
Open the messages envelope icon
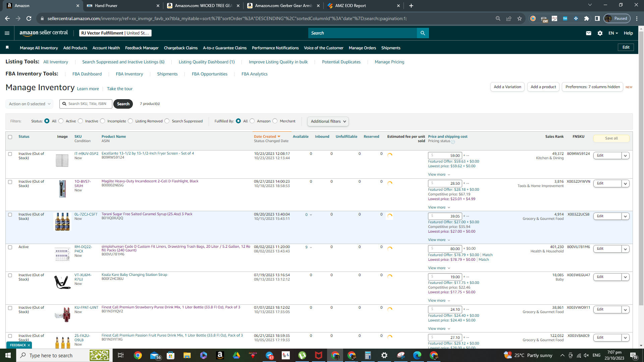pos(588,33)
